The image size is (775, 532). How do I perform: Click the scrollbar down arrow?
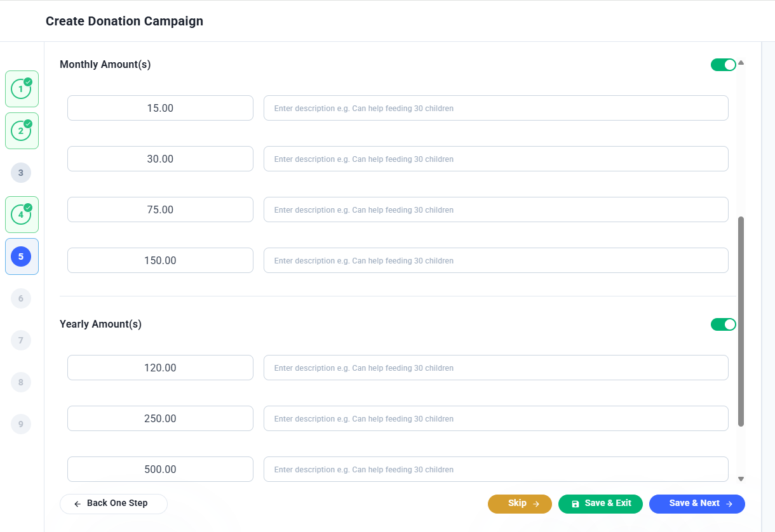[x=741, y=479]
